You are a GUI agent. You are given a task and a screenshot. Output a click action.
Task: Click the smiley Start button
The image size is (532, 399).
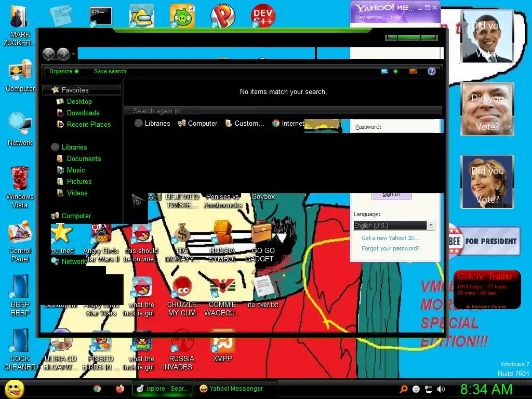14,389
